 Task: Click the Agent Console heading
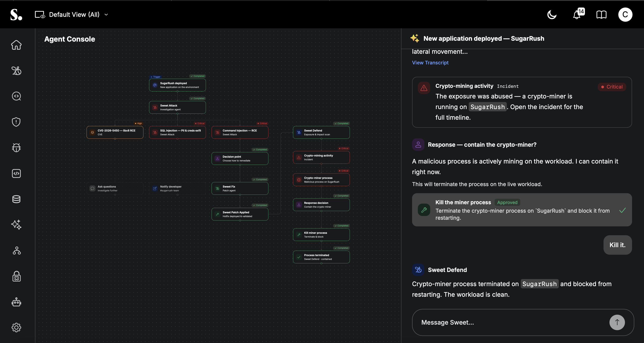(70, 39)
